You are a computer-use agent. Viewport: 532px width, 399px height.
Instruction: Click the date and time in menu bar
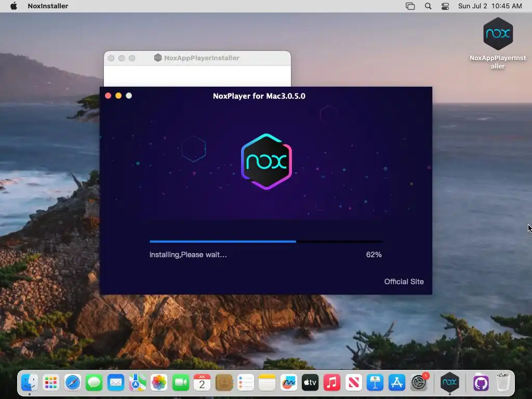click(x=490, y=6)
